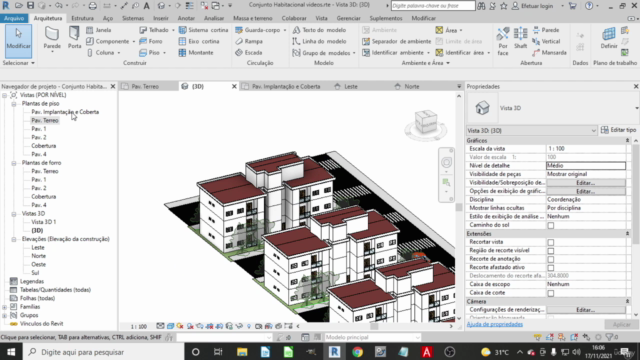This screenshot has width=640, height=360.
Task: Expand the Famílias node
Action: (x=4, y=307)
